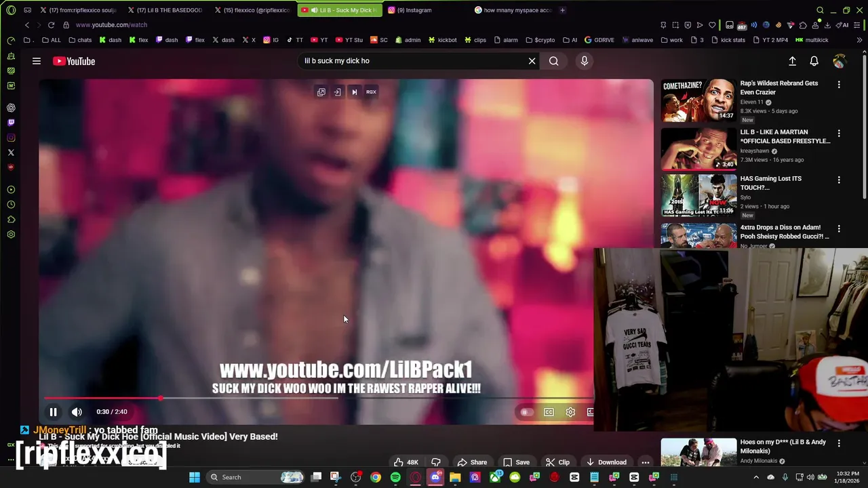Create a Clip of the video
This screenshot has height=488, width=868.
(x=557, y=462)
